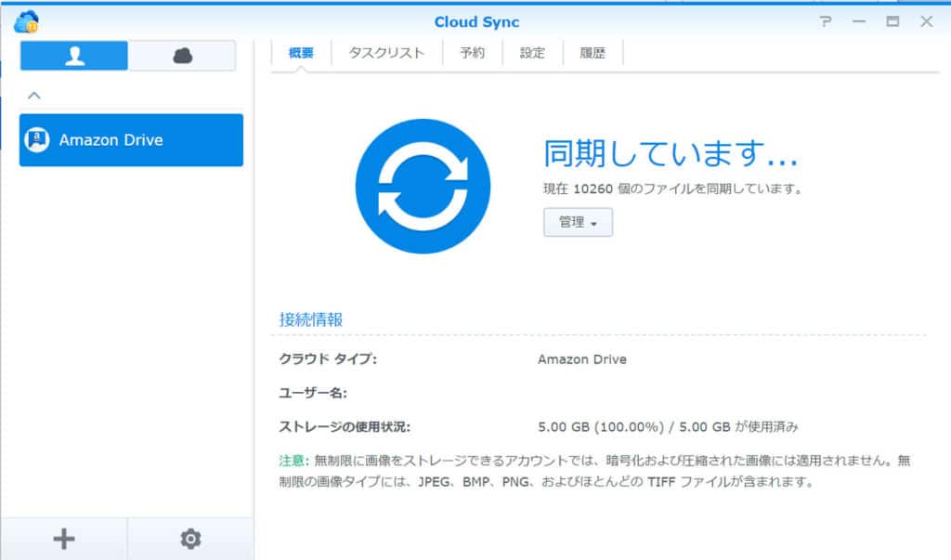The width and height of the screenshot is (951, 560).
Task: Click the 5.00 GB storage usage value
Action: click(x=668, y=427)
